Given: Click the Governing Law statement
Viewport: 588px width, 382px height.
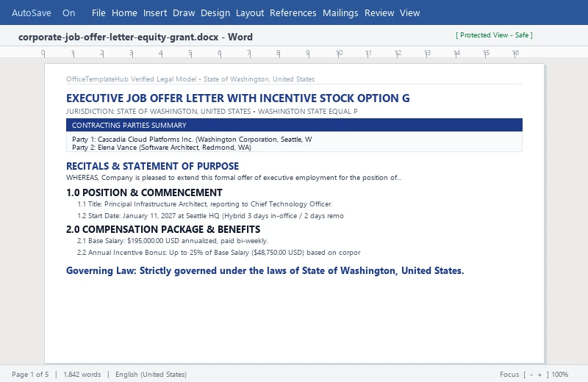Looking at the screenshot, I should [265, 270].
